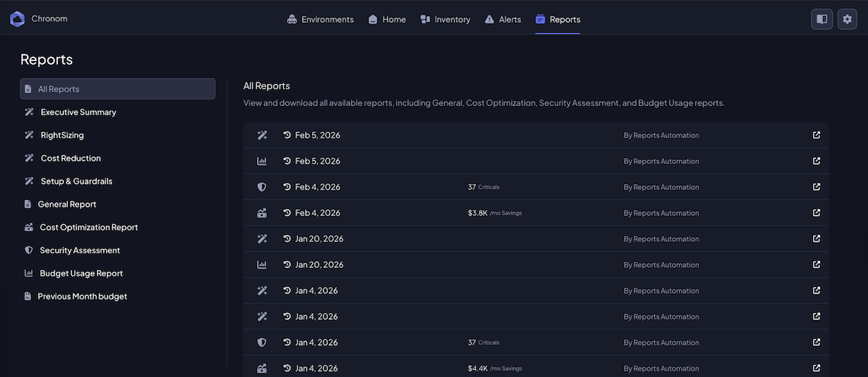Open external link for the $3.8K savings report

click(817, 213)
